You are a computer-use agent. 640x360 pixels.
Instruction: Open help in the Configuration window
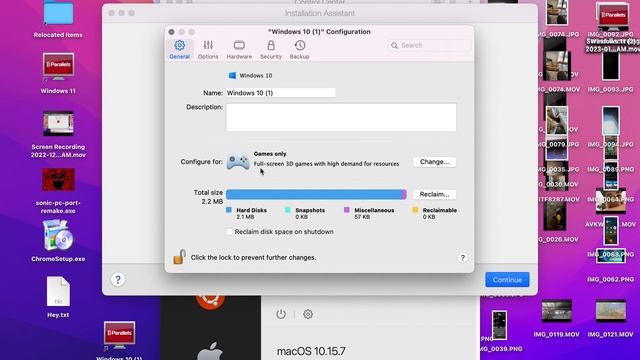coord(462,258)
